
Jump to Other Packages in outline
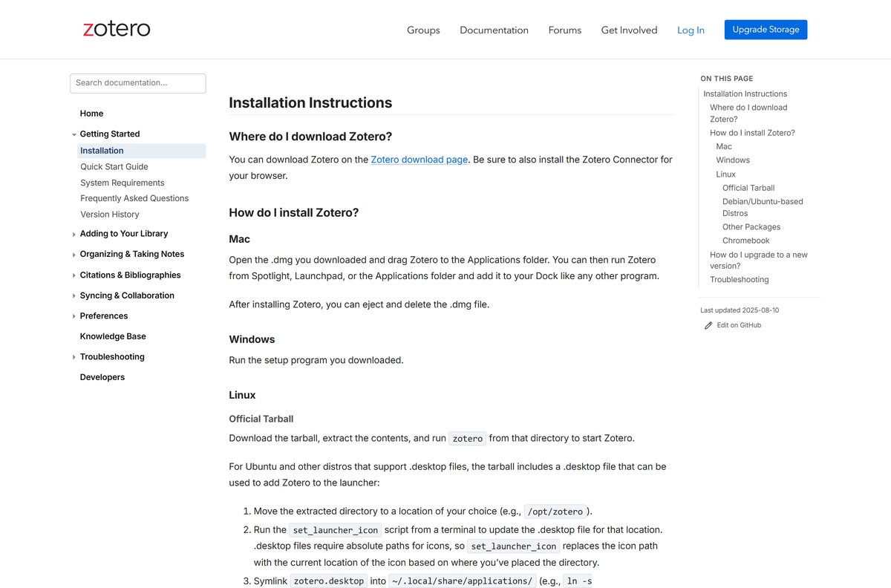751,227
